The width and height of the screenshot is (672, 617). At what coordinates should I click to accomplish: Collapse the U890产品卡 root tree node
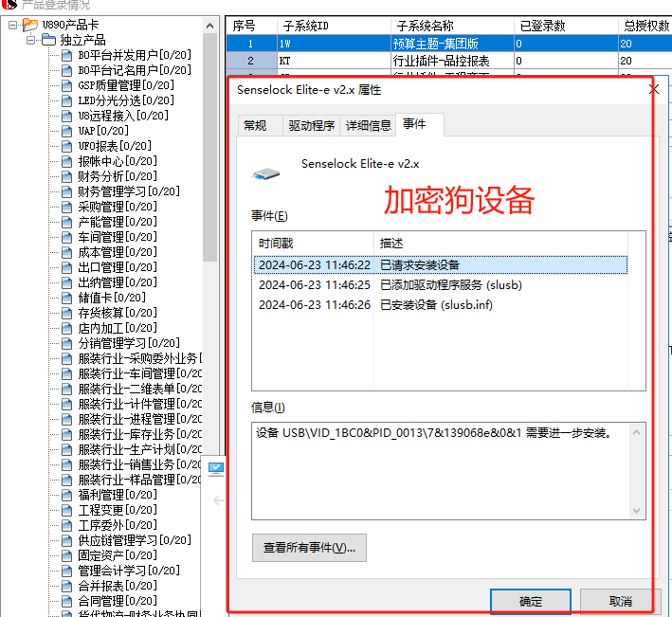[x=12, y=25]
